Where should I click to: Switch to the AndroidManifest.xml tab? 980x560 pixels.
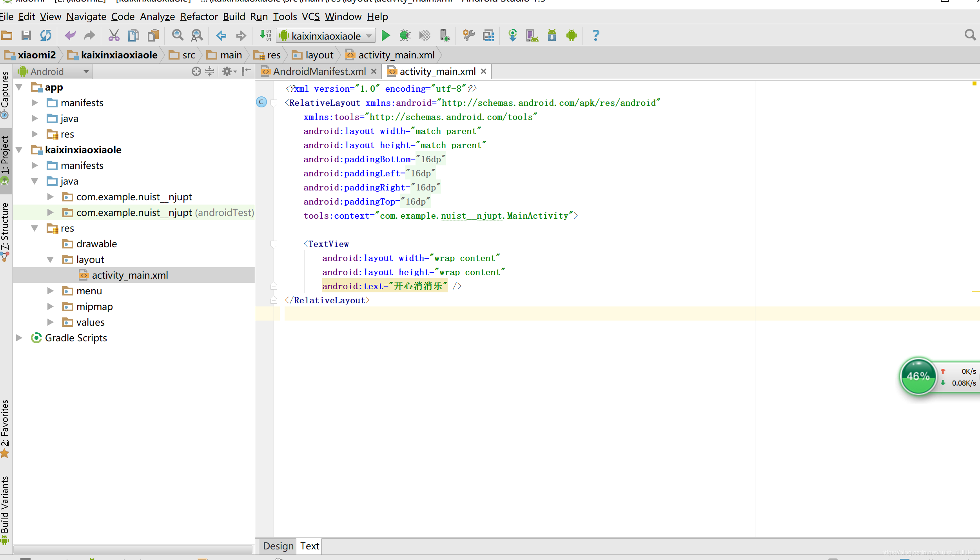(319, 71)
